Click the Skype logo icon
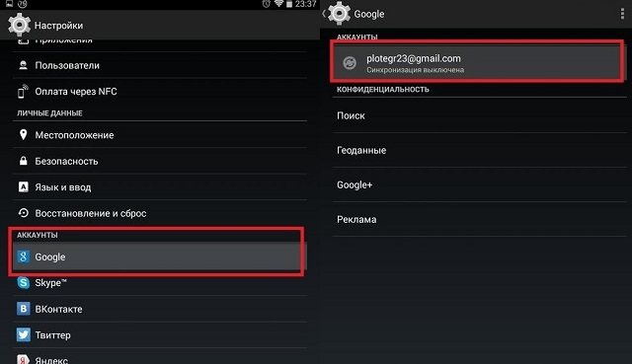632x364 pixels. 24,283
